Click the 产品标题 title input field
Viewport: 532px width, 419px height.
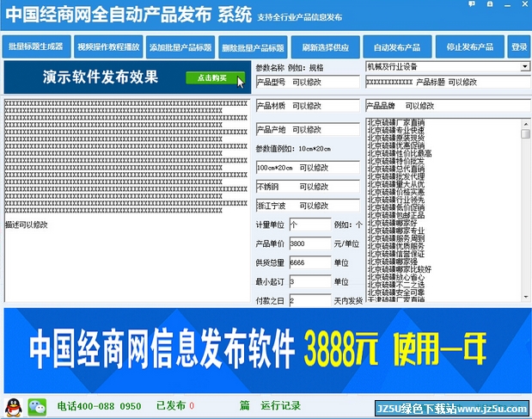(448, 82)
